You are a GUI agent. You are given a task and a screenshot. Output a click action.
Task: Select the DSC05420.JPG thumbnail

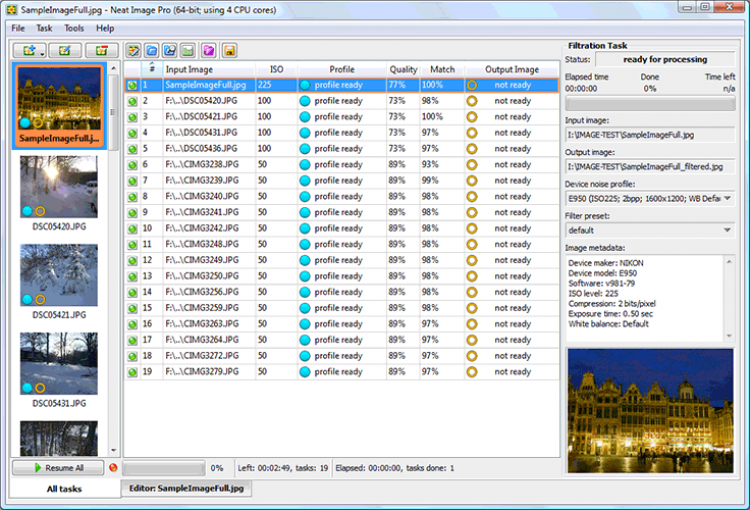(59, 193)
